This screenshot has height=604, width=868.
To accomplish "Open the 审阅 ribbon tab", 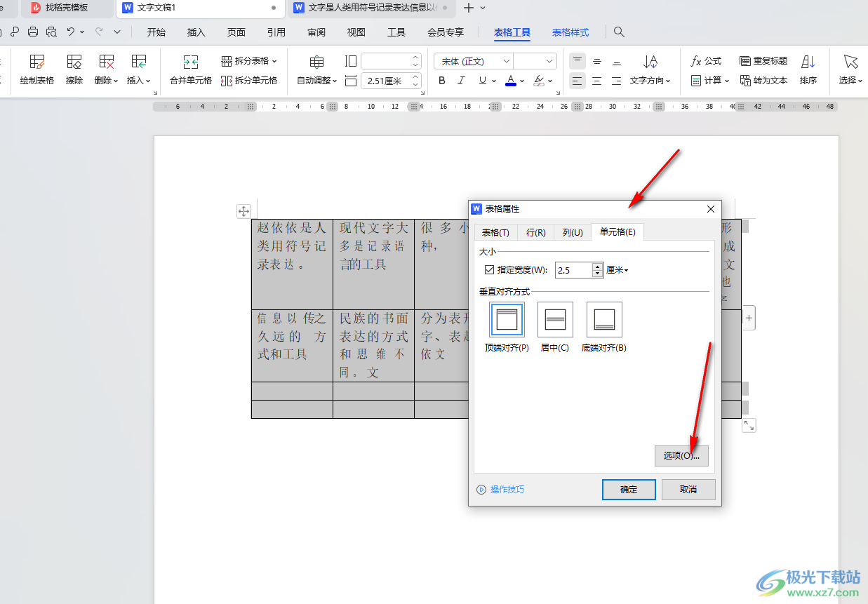I will (316, 32).
